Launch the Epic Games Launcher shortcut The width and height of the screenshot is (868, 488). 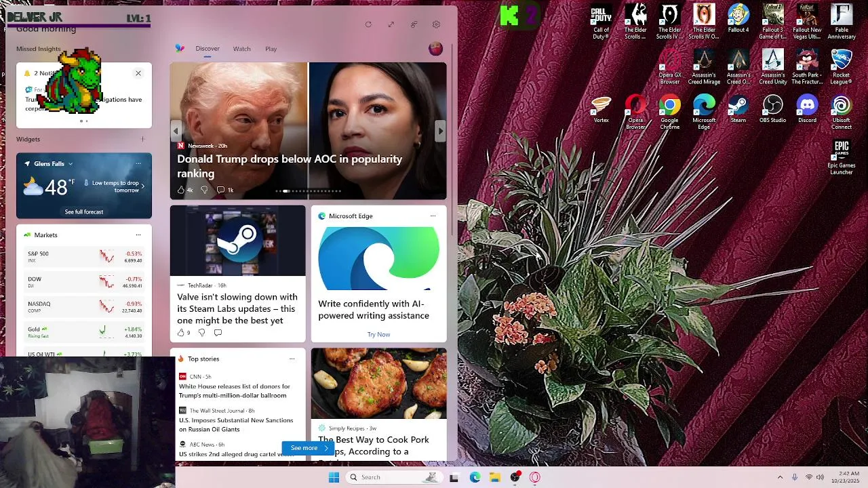842,158
